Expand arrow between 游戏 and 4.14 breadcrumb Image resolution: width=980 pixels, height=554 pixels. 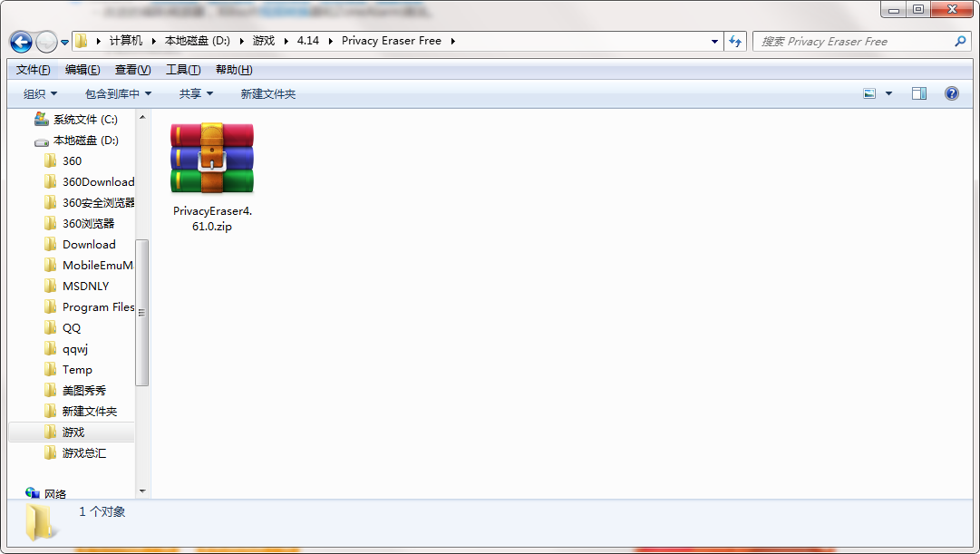click(286, 42)
